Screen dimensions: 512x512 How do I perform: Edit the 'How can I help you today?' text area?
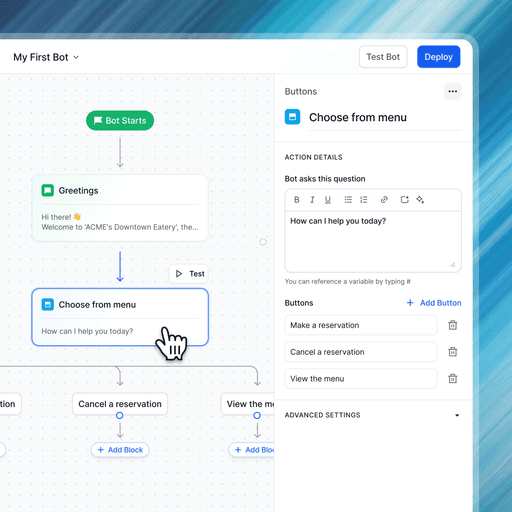(x=373, y=241)
